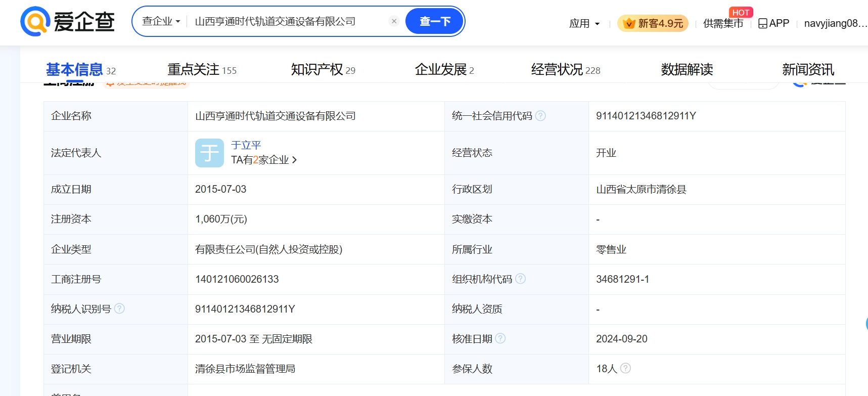Select company name cell 山西亨通时代轨道交通设备有限公司
Image resolution: width=868 pixels, height=396 pixels.
coord(276,116)
